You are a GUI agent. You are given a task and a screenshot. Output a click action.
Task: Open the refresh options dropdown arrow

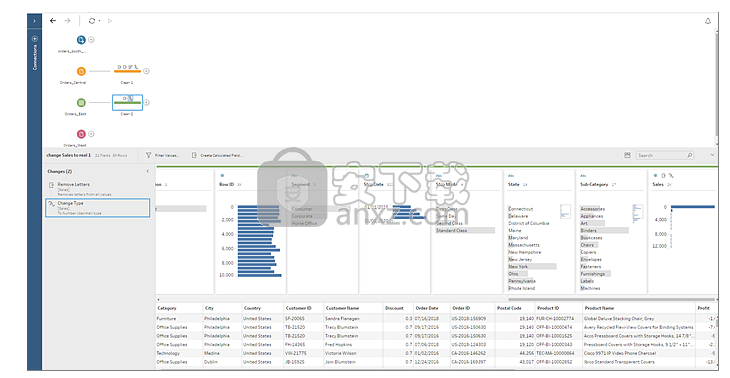[x=99, y=21]
